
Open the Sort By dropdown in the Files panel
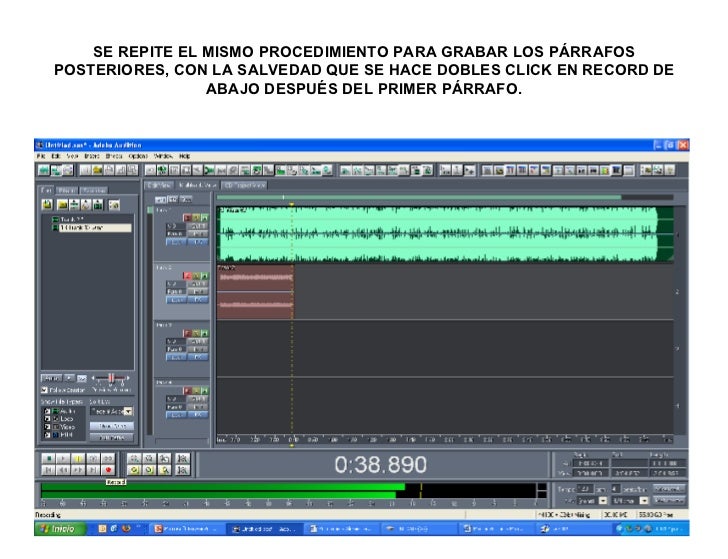pos(111,411)
